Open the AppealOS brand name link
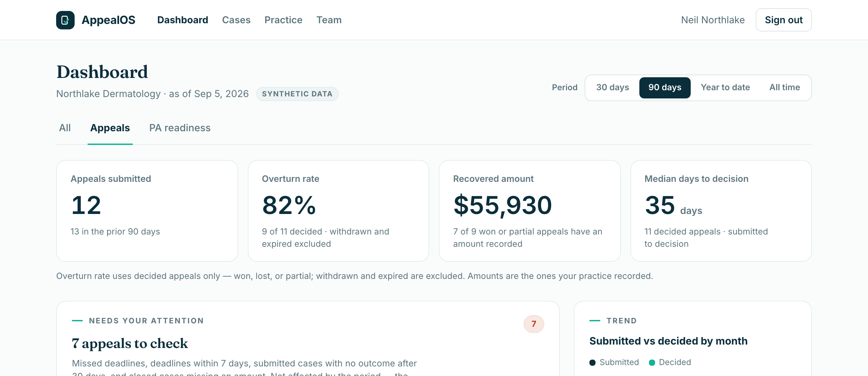868x376 pixels. [x=108, y=20]
